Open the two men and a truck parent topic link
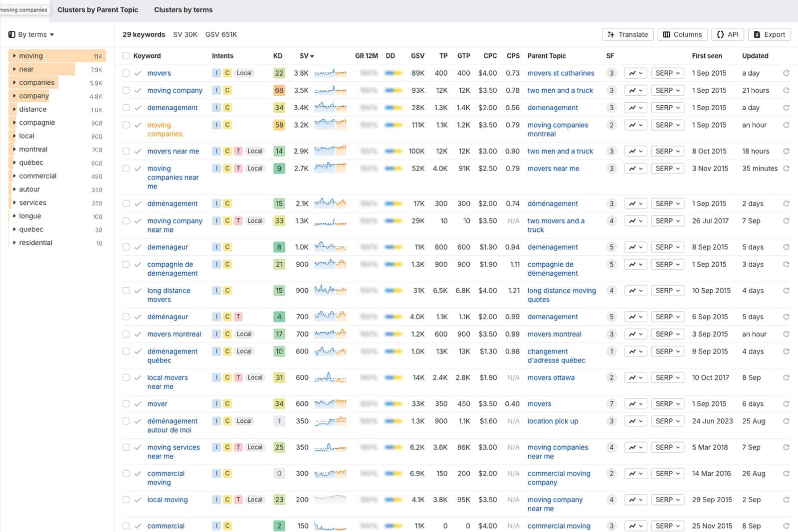 (560, 91)
